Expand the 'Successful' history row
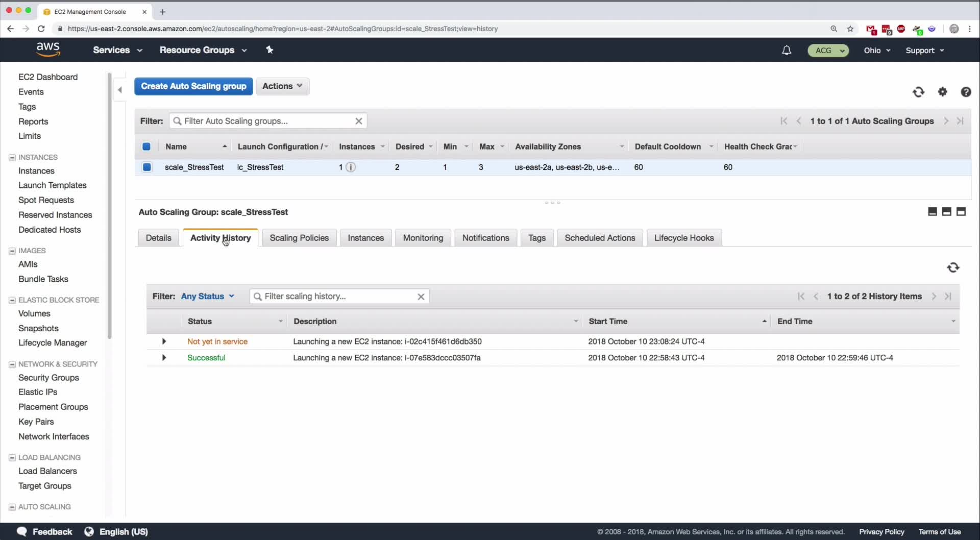Viewport: 980px width, 540px height. point(164,358)
